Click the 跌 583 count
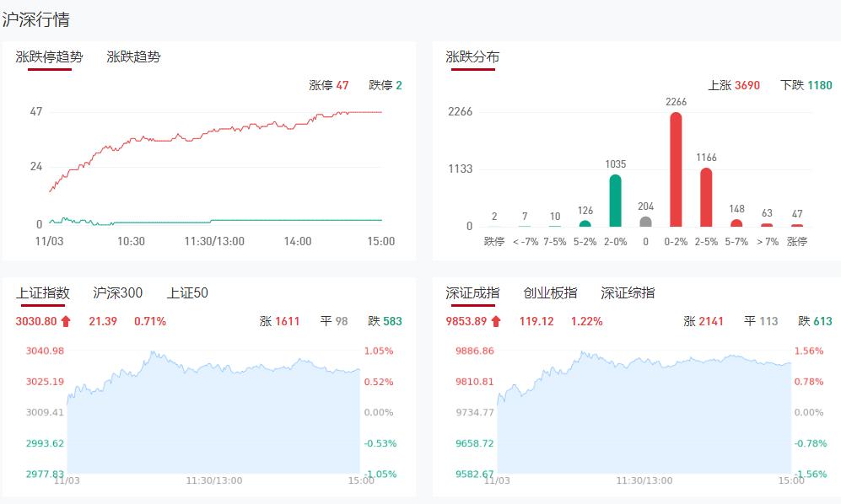This screenshot has height=504, width=841. [x=385, y=321]
